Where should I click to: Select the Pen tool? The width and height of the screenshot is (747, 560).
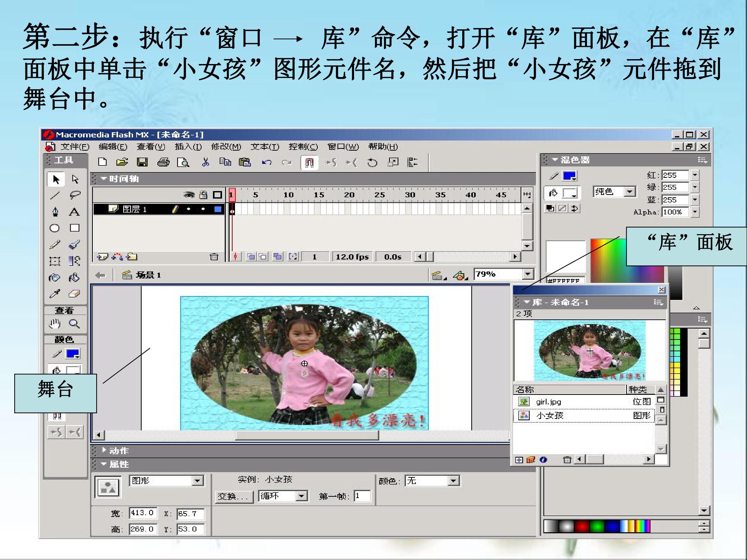pos(56,212)
